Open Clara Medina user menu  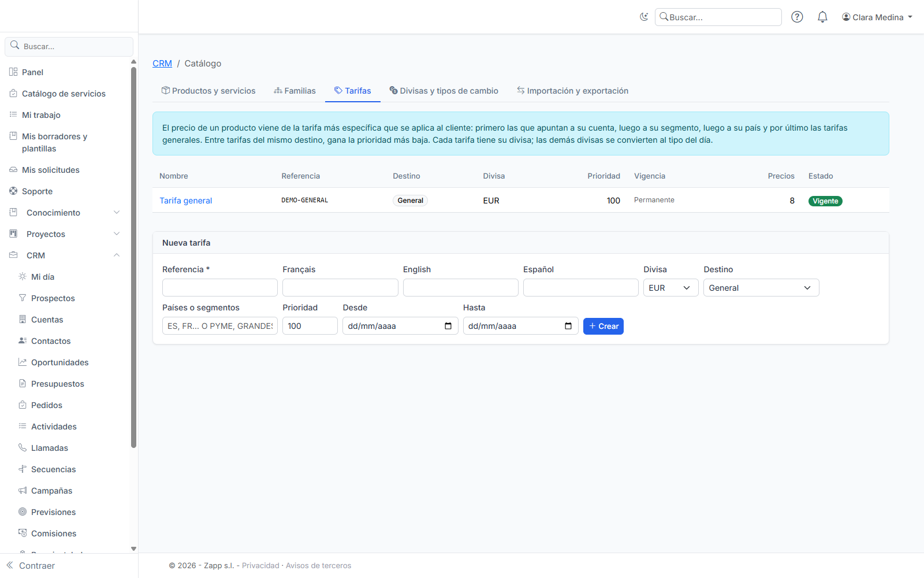[x=877, y=17]
